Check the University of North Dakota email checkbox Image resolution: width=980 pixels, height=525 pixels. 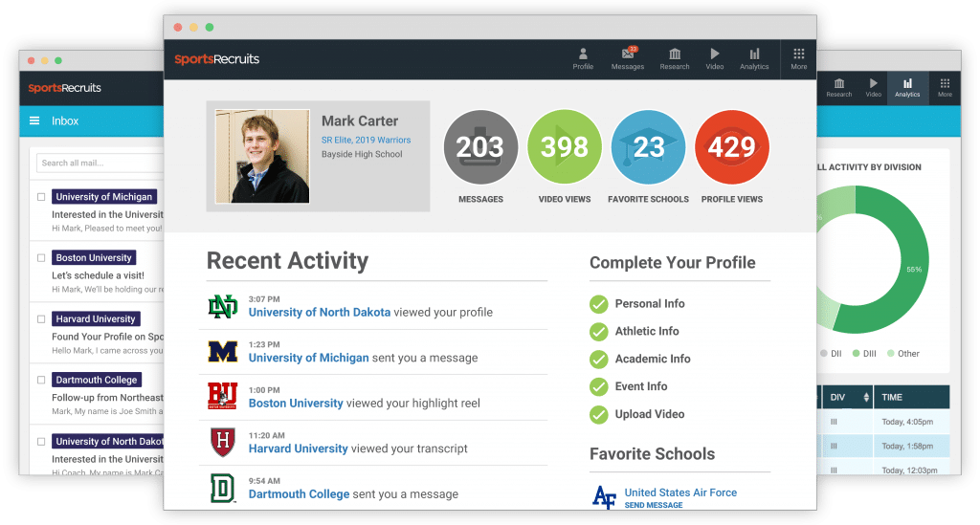tap(41, 442)
